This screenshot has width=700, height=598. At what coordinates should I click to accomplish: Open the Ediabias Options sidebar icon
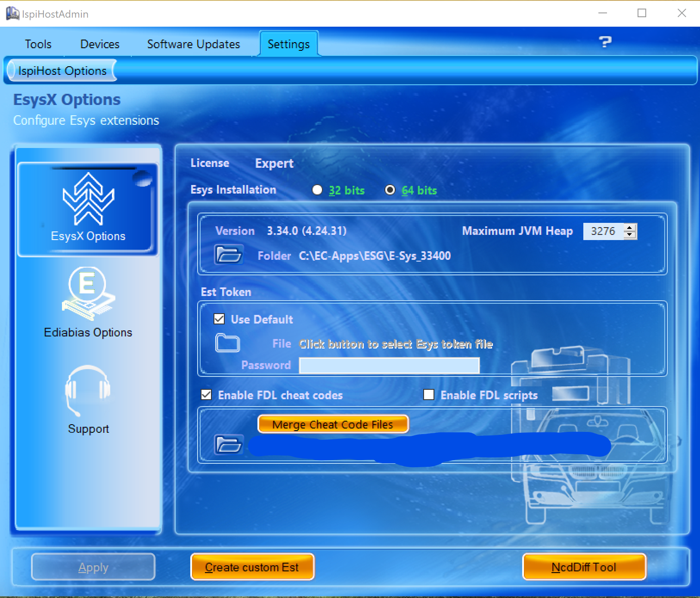pyautogui.click(x=88, y=294)
